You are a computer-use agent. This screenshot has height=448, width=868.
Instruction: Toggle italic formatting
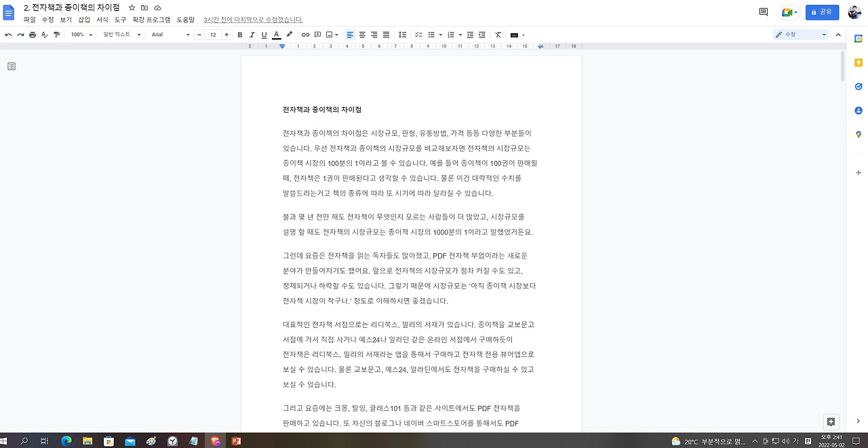click(x=251, y=35)
